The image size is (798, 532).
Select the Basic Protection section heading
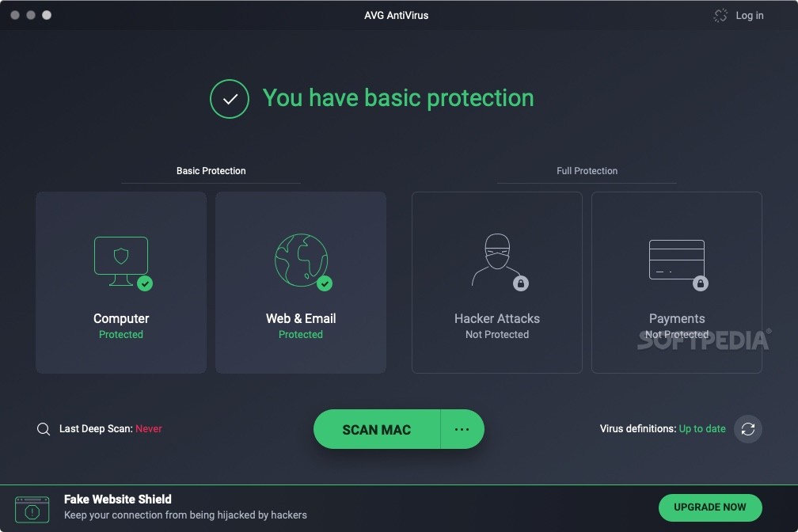click(x=211, y=171)
